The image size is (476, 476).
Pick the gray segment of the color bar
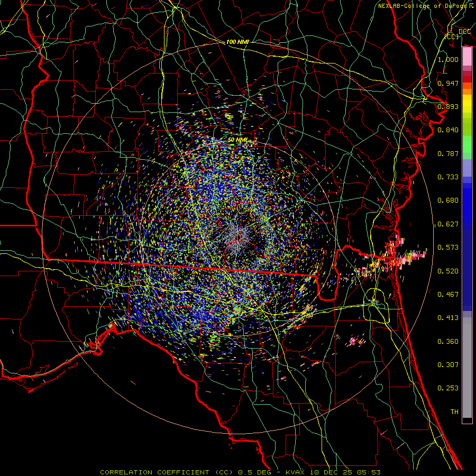click(x=467, y=368)
